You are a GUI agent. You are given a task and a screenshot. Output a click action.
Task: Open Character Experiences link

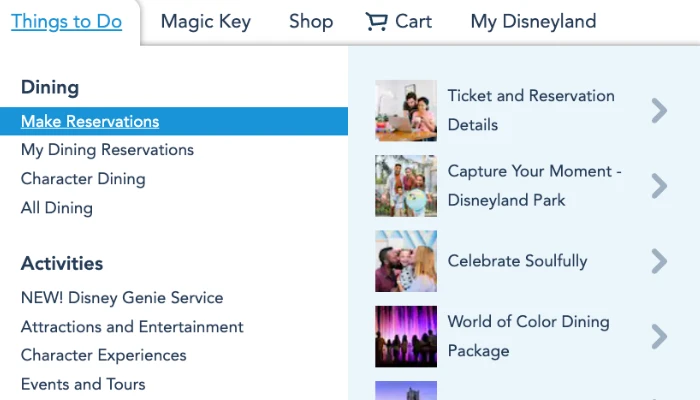coord(103,355)
